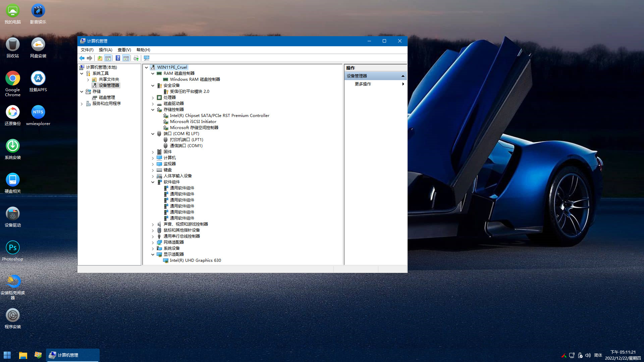Expand the 共享文件夹 node

tap(88, 79)
